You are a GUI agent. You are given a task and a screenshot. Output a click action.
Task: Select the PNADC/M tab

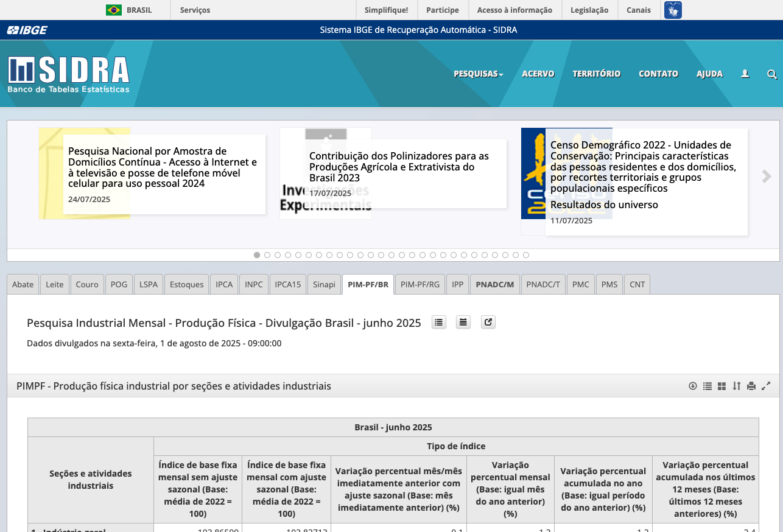pyautogui.click(x=494, y=284)
